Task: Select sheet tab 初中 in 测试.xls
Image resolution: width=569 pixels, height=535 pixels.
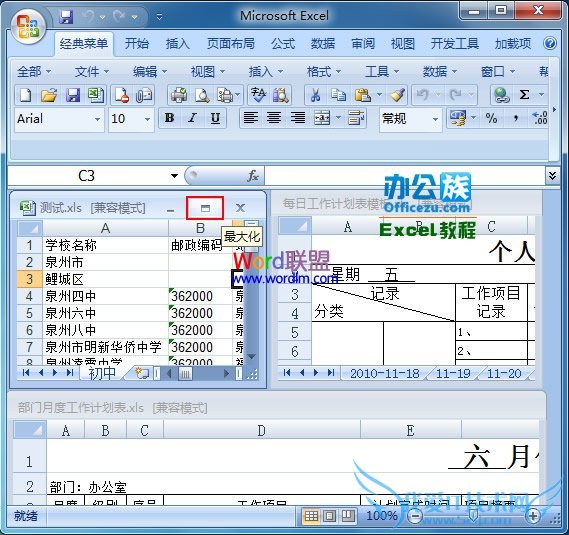Action: pyautogui.click(x=102, y=373)
